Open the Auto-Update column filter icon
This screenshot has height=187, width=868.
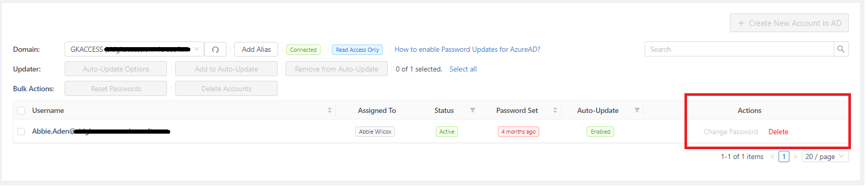637,110
